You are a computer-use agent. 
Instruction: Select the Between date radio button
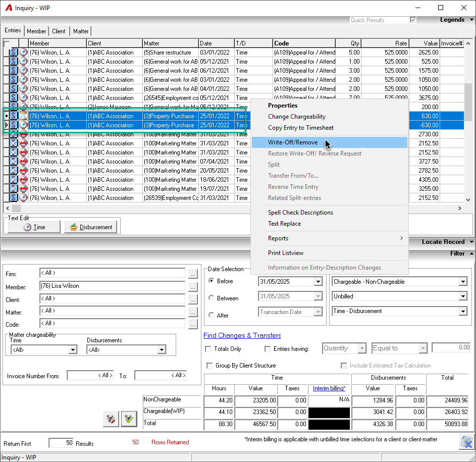(x=211, y=298)
